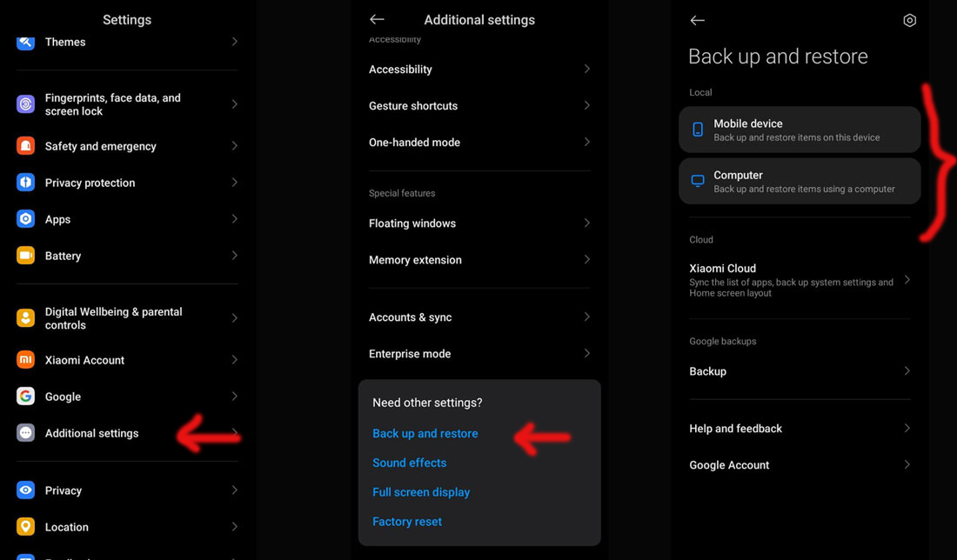Click the gear icon in Back up and restore
957x560 pixels.
[909, 20]
